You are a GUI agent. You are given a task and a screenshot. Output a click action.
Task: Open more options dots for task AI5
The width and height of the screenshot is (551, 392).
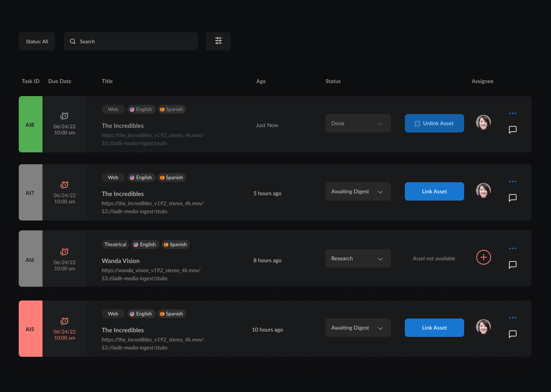[513, 318]
